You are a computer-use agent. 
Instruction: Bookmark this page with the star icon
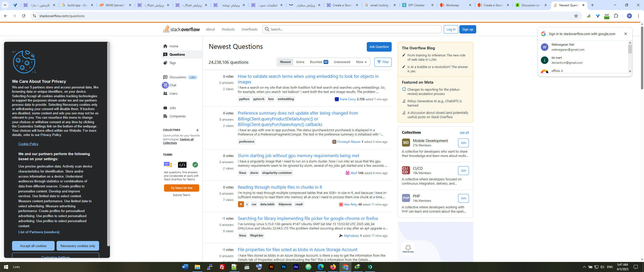(x=576, y=16)
